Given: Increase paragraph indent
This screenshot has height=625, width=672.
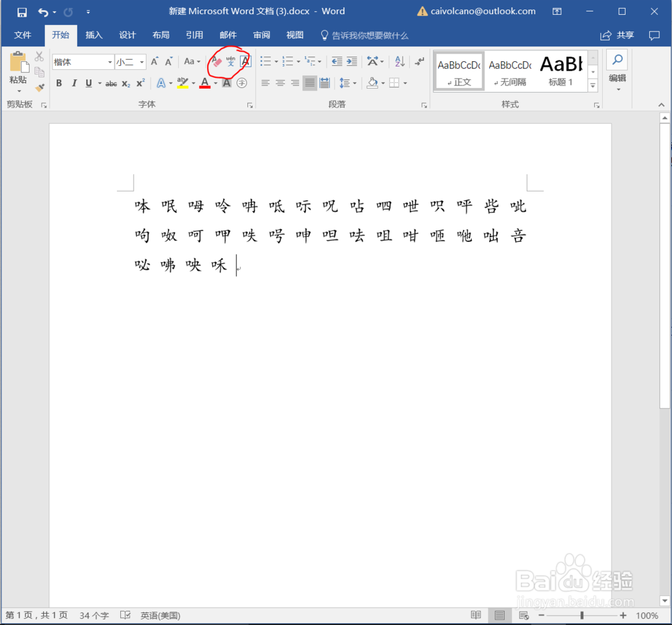Looking at the screenshot, I should tap(352, 62).
